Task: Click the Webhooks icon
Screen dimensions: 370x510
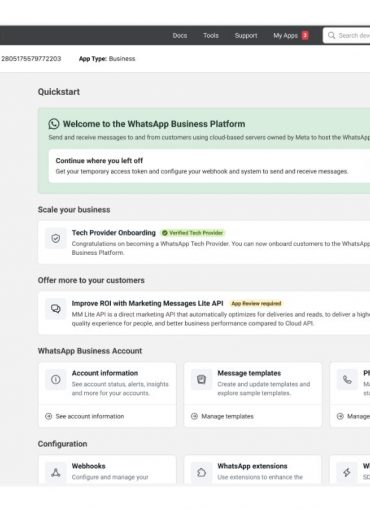Action: point(56,472)
